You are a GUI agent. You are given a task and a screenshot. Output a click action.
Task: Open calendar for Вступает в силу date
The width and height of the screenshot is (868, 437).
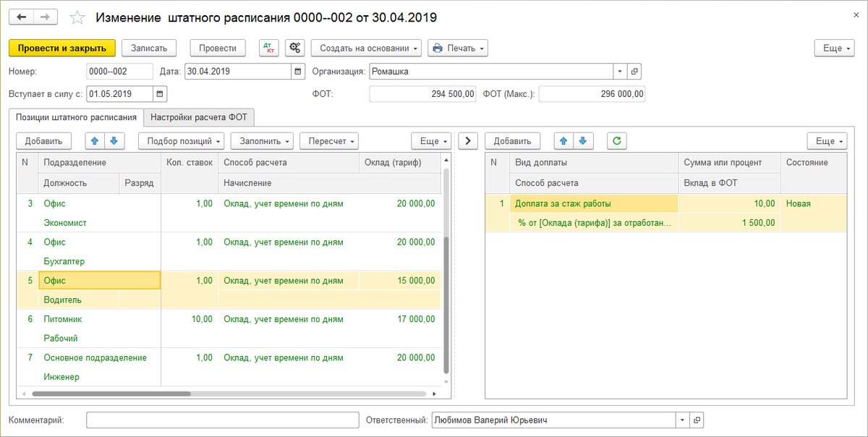pyautogui.click(x=160, y=94)
